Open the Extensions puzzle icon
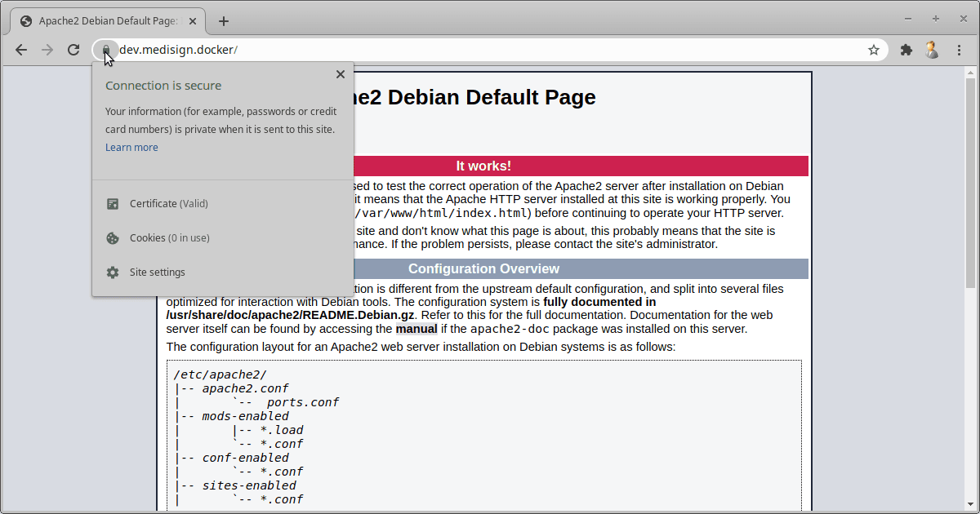The image size is (980, 514). [906, 50]
